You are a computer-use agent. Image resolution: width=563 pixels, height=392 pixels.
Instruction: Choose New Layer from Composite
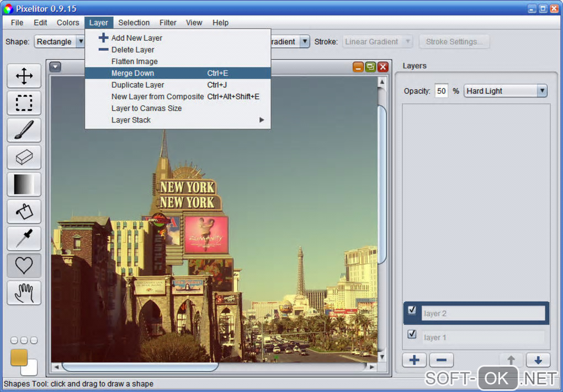tap(178, 97)
